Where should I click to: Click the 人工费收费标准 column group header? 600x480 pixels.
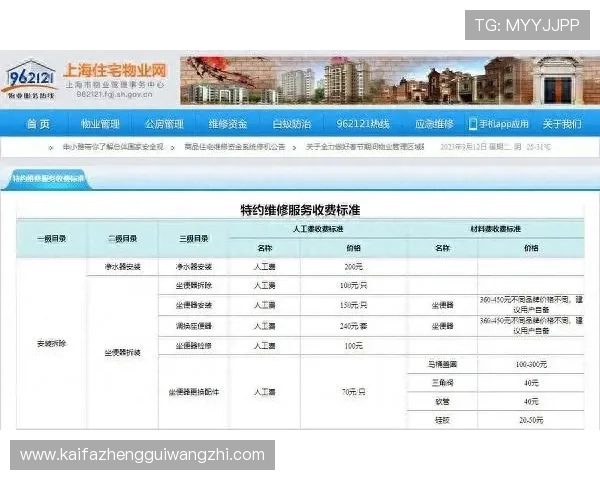(318, 229)
